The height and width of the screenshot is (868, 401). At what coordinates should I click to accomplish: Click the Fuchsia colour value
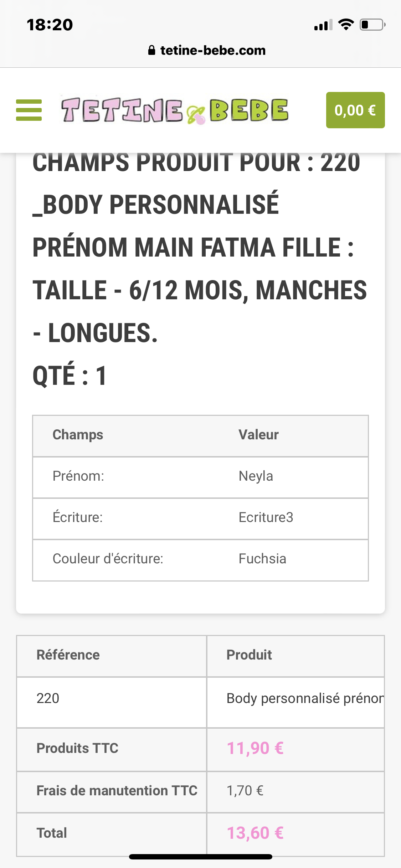(x=262, y=559)
